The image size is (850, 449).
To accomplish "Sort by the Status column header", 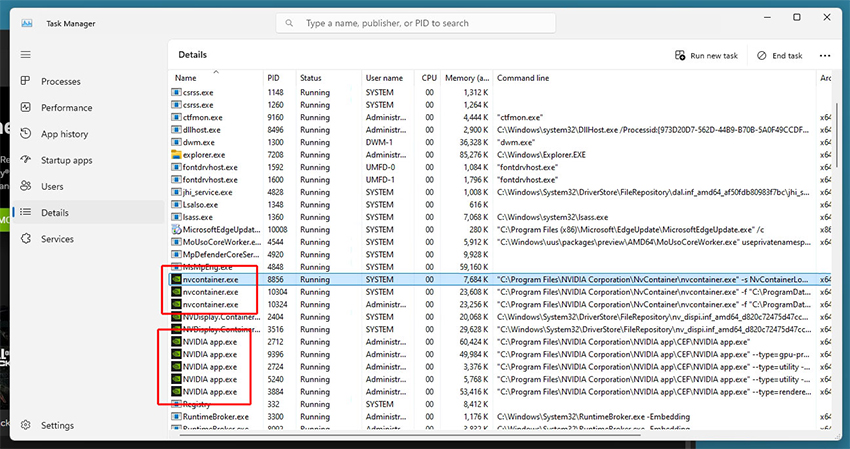I will click(x=329, y=78).
